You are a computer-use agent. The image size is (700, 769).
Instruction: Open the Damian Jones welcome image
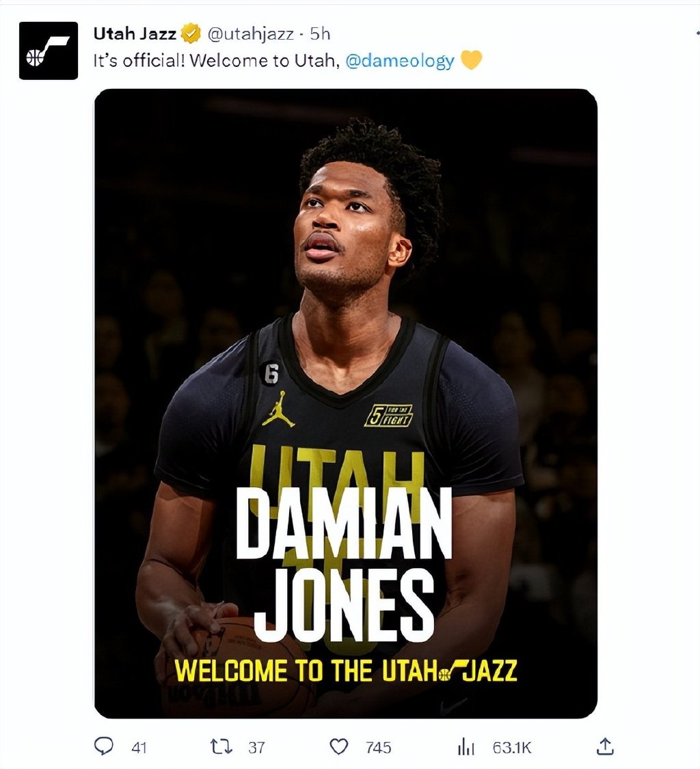point(345,273)
